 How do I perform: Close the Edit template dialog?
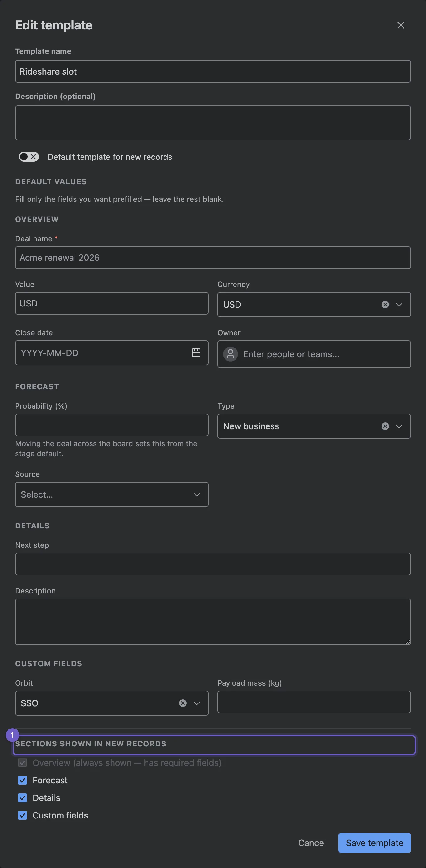[x=400, y=25]
